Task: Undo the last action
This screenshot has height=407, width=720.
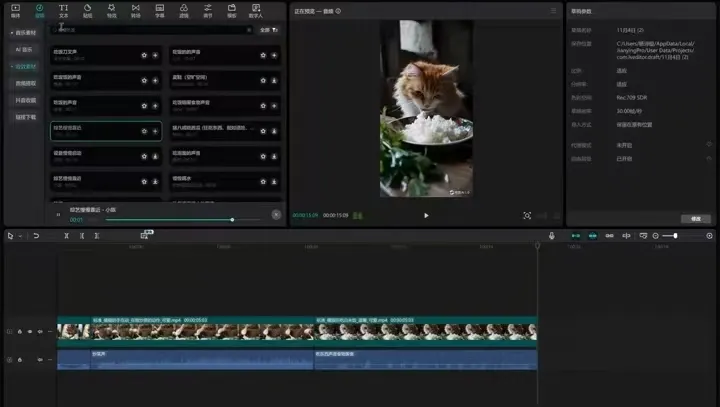Action: tap(36, 236)
